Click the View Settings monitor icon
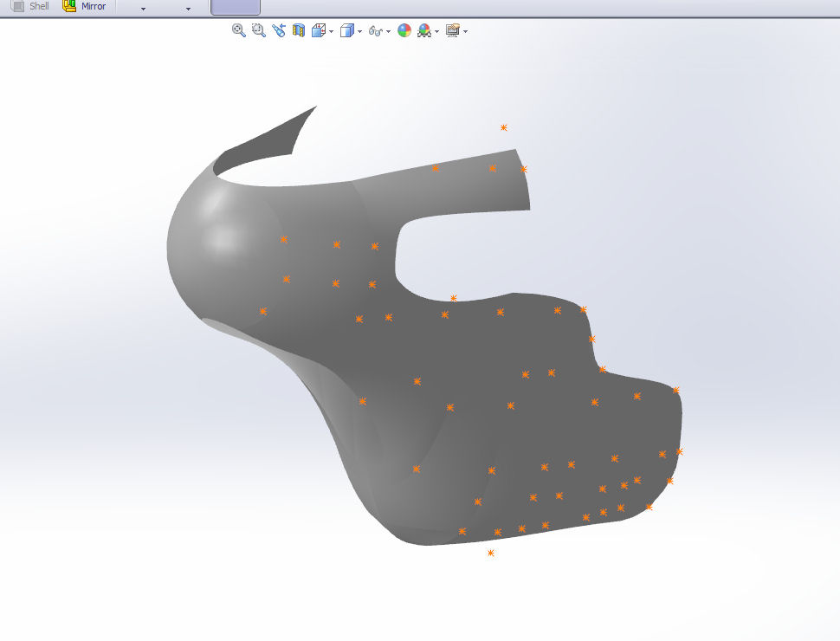Viewport: 840px width, 641px height. tap(452, 30)
